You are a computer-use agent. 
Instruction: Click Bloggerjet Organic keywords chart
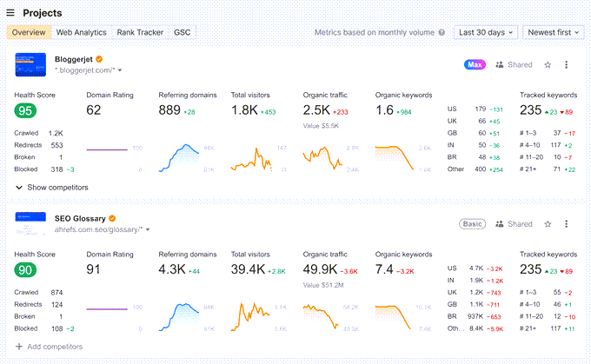[395, 158]
